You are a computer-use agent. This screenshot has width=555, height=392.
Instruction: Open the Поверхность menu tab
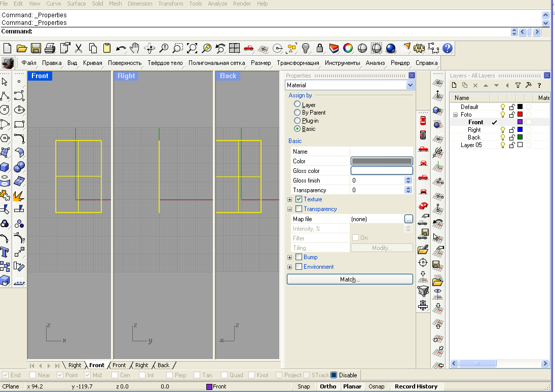pos(125,63)
